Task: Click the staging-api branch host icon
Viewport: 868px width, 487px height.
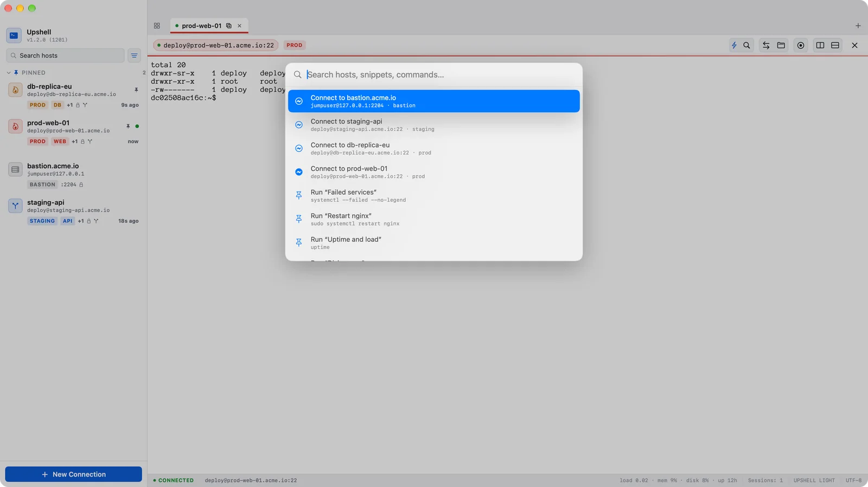Action: [15, 206]
